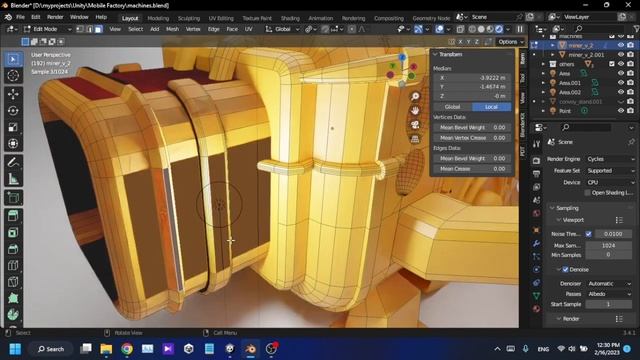This screenshot has height=360, width=640.
Task: Open the Render menu
Action: [55, 17]
